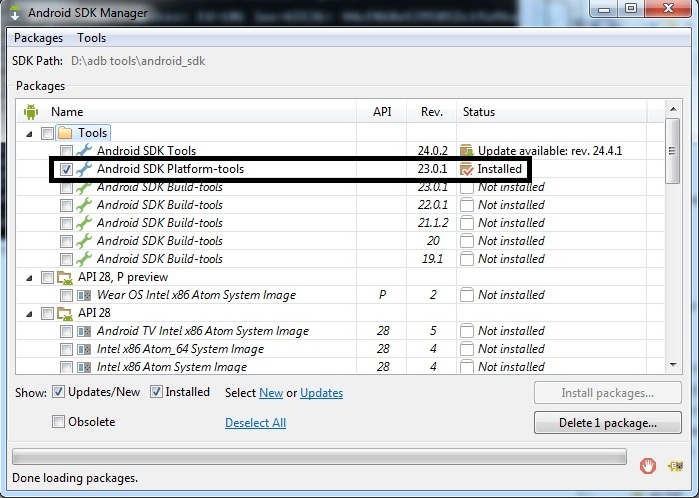Image resolution: width=699 pixels, height=498 pixels.
Task: Click the Install packages button
Action: [608, 393]
